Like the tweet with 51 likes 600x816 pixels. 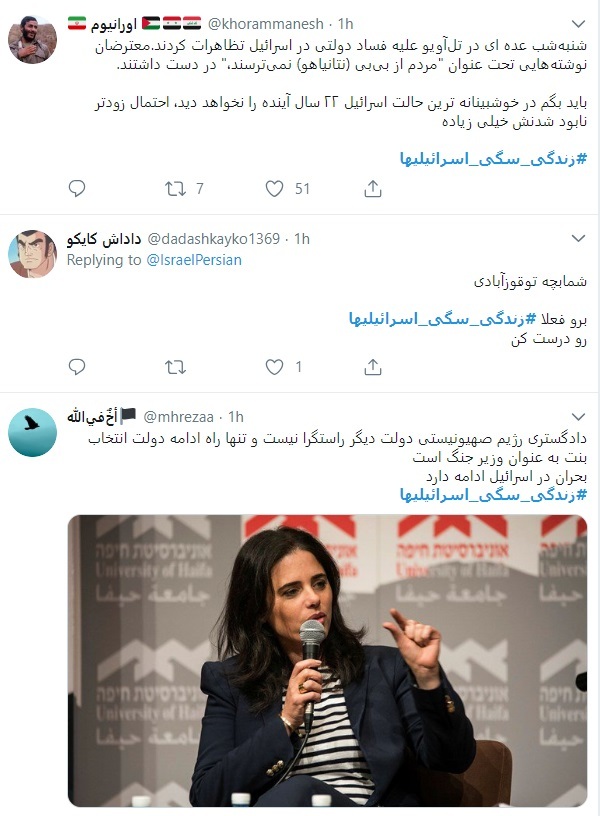tap(274, 188)
